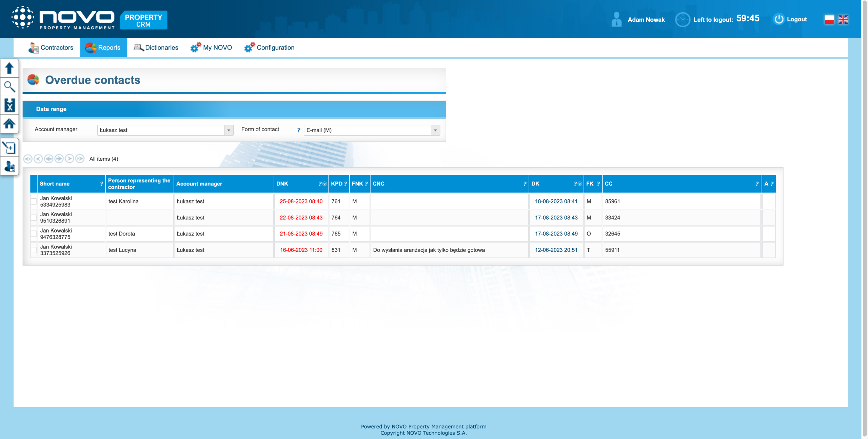
Task: Switch language to Polish flag
Action: 829,20
